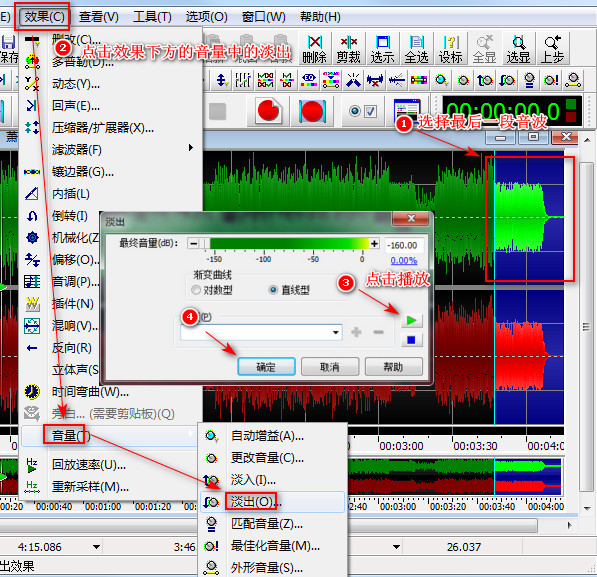Select the 对数型 radio button

[196, 290]
